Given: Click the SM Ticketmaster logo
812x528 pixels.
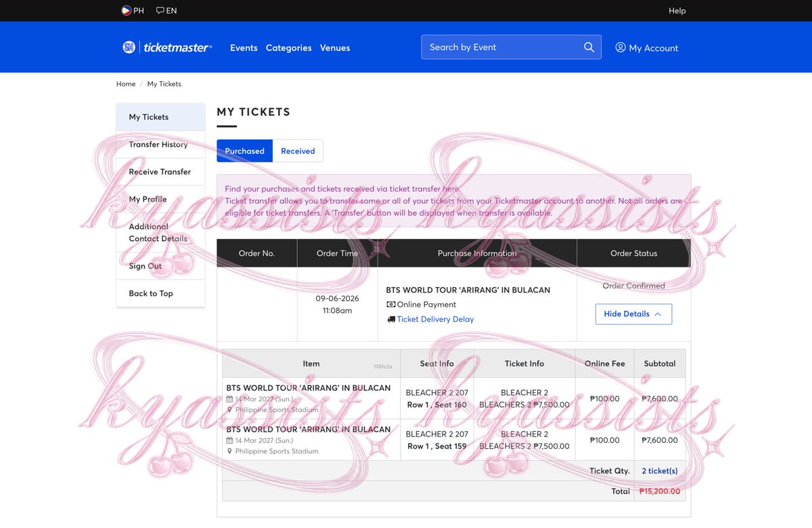Looking at the screenshot, I should click(167, 47).
